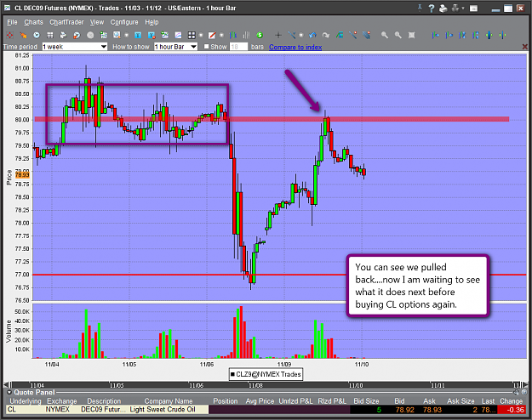Open the View menu
Viewport: 532px width, 420px height.
pos(97,22)
